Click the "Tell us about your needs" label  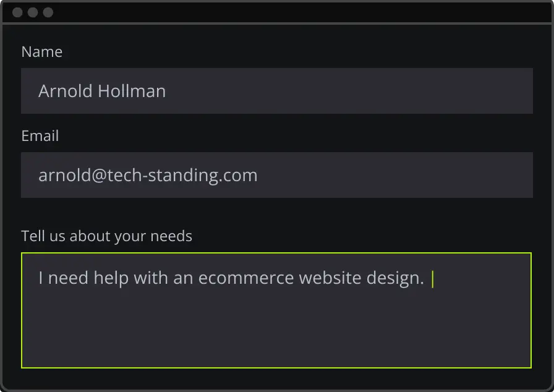[x=106, y=236]
